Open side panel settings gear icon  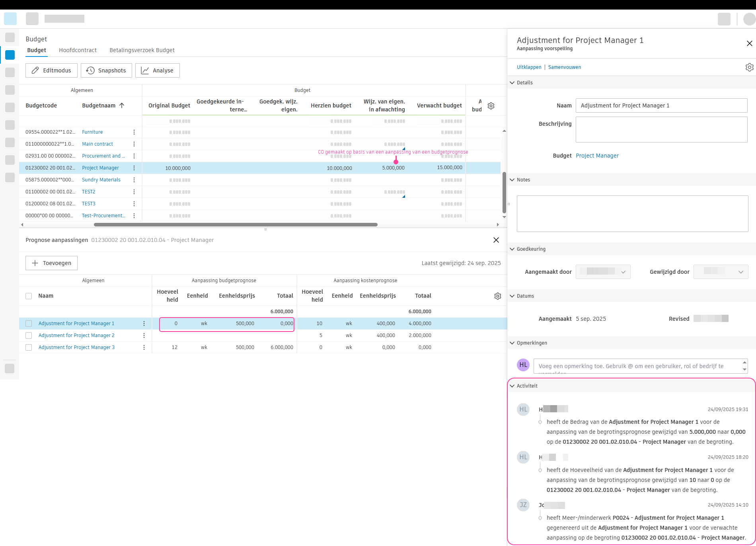click(x=750, y=67)
